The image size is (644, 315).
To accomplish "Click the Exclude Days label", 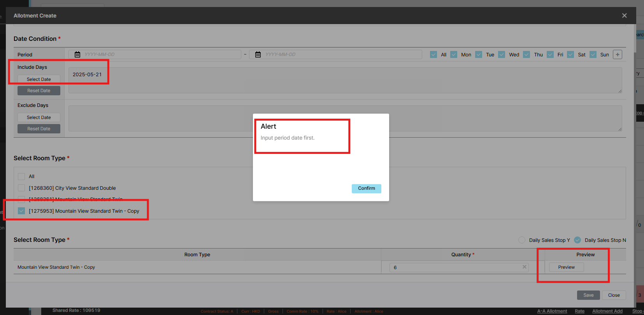I will [x=33, y=105].
